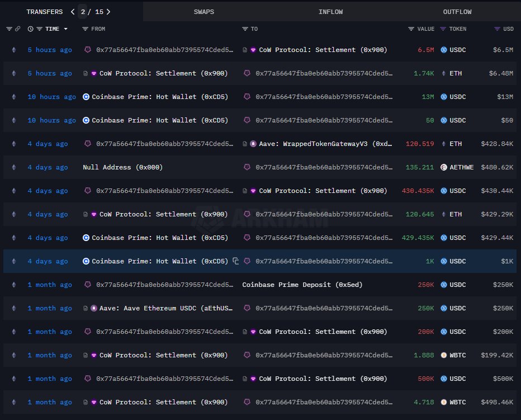Click the 430.435K USDC value
The image size is (521, 420).
(x=418, y=191)
